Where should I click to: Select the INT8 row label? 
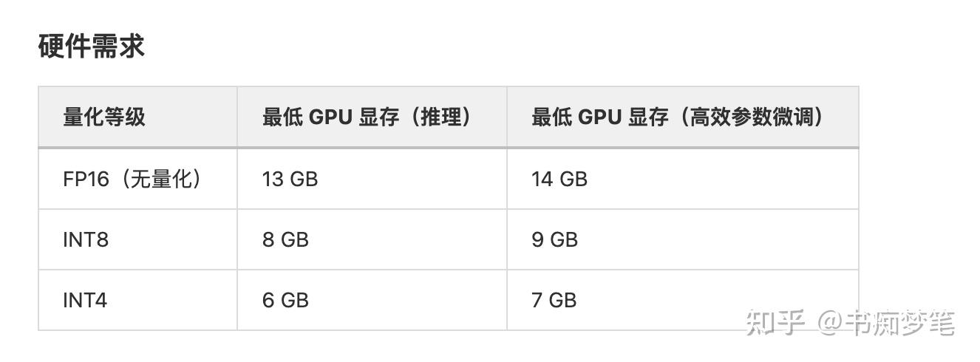[x=86, y=239]
